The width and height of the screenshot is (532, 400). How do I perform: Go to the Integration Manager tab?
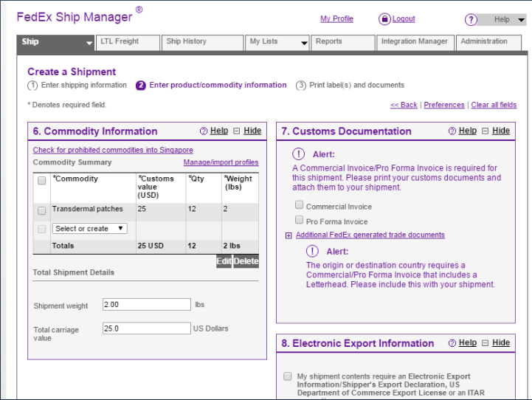pos(415,42)
